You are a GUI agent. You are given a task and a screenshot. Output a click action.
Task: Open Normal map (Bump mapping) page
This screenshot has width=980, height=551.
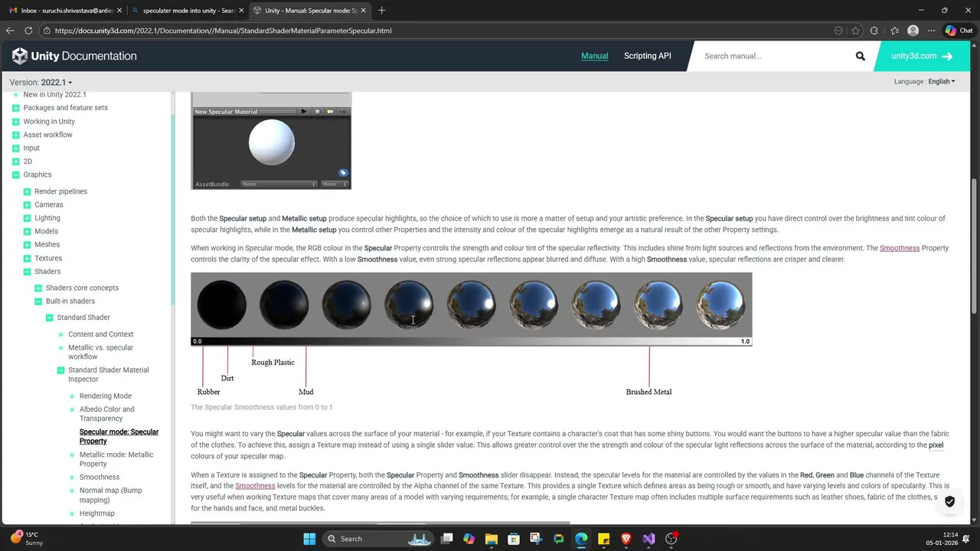point(111,495)
